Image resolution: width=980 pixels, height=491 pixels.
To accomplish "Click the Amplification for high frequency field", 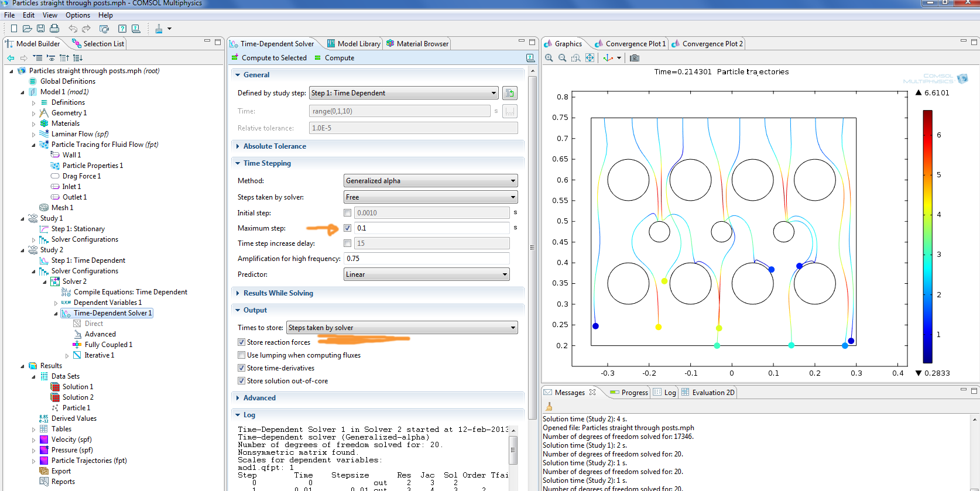I will click(x=426, y=259).
